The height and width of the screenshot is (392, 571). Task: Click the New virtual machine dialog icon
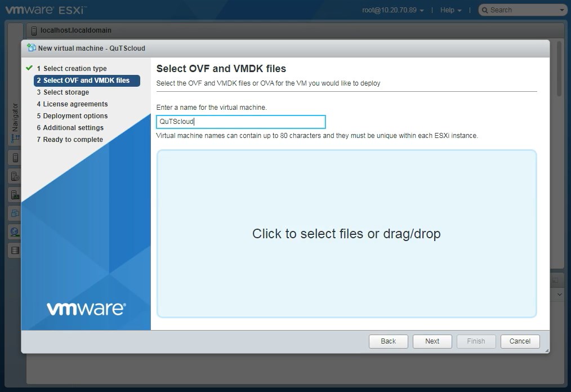32,48
